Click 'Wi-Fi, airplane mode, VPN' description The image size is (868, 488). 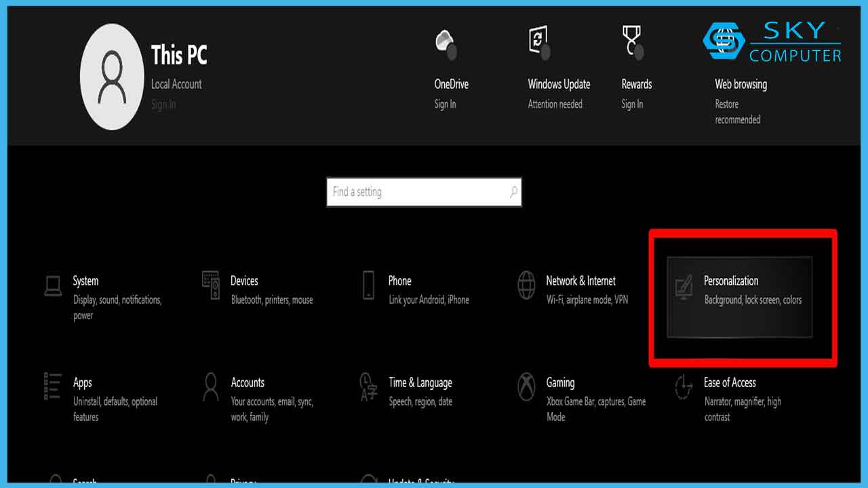tap(587, 300)
